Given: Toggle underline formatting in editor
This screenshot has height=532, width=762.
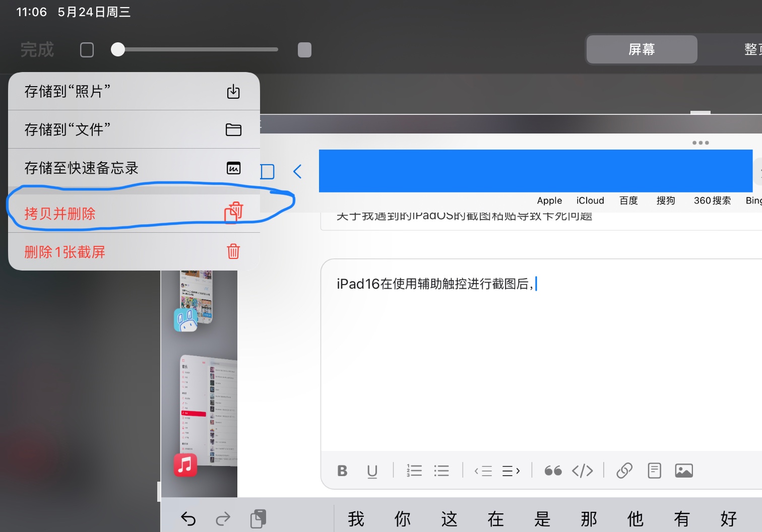Looking at the screenshot, I should tap(372, 471).
